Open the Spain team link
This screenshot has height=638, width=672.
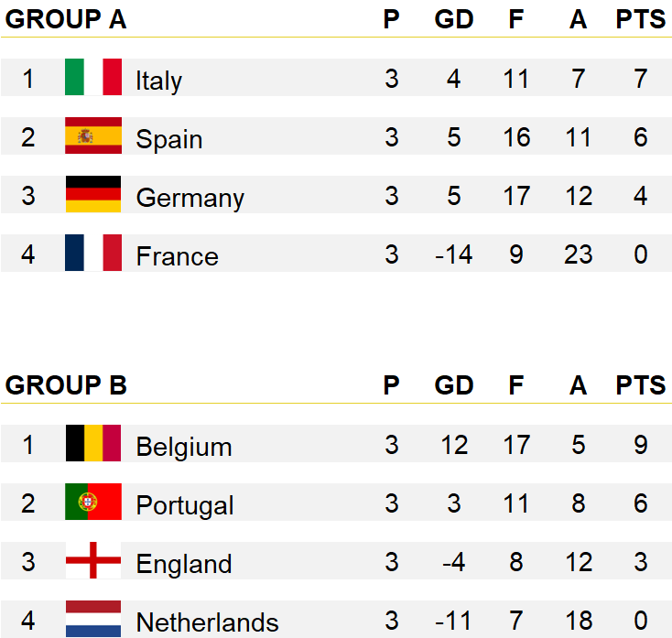coord(169,139)
